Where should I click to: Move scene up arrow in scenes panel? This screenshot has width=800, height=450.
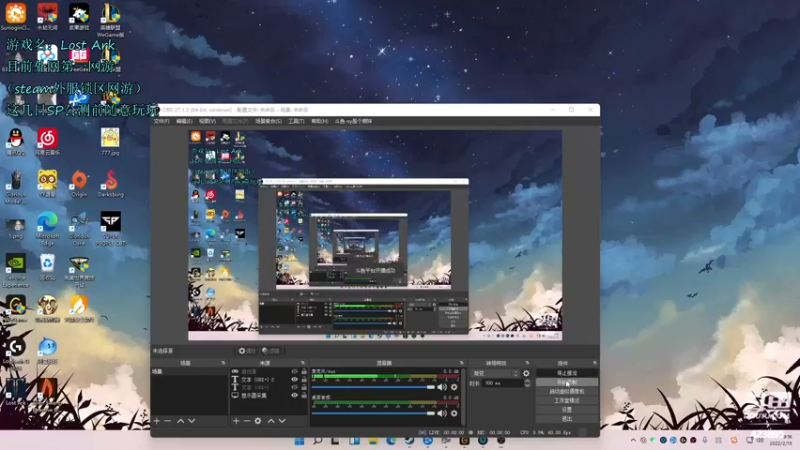click(x=181, y=421)
